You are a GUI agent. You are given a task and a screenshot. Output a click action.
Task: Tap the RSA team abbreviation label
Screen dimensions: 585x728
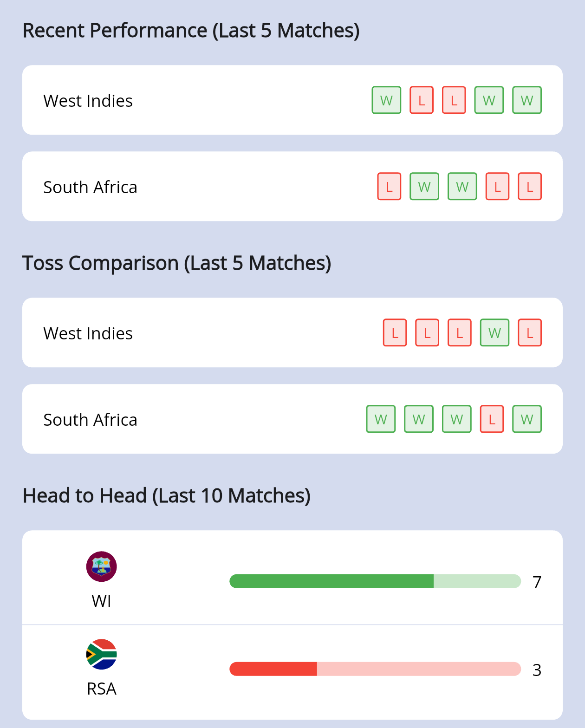(101, 689)
